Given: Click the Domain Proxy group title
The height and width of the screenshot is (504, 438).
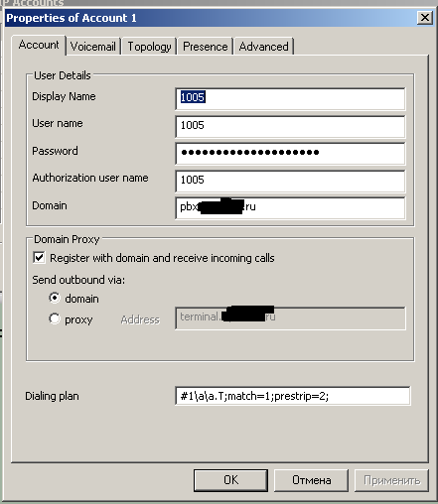Looking at the screenshot, I should (67, 239).
